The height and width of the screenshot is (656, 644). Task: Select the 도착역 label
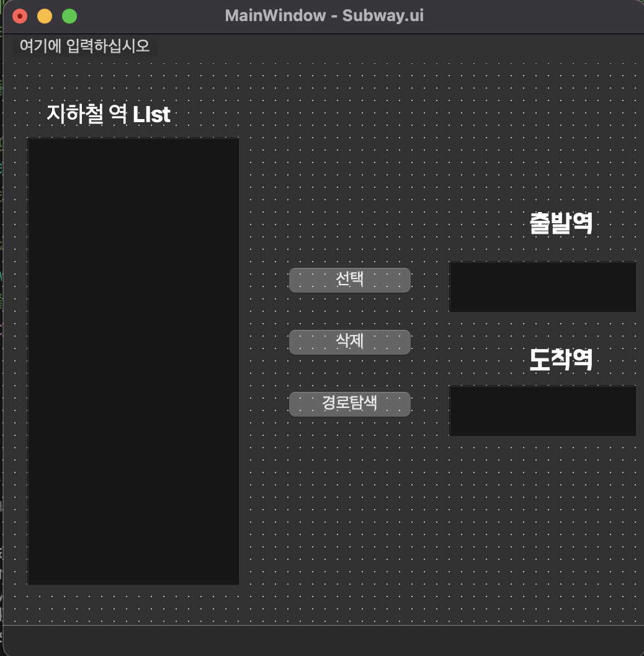pyautogui.click(x=561, y=360)
